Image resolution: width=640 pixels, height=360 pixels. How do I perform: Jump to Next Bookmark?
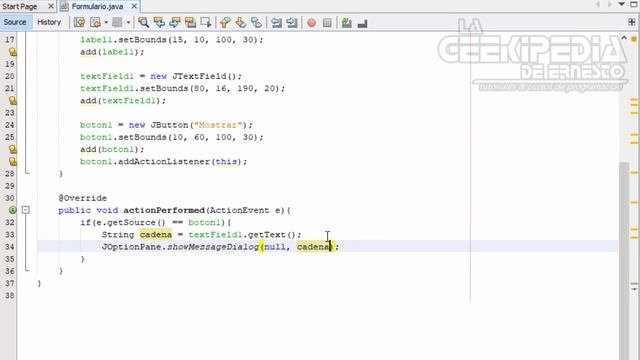(x=240, y=22)
